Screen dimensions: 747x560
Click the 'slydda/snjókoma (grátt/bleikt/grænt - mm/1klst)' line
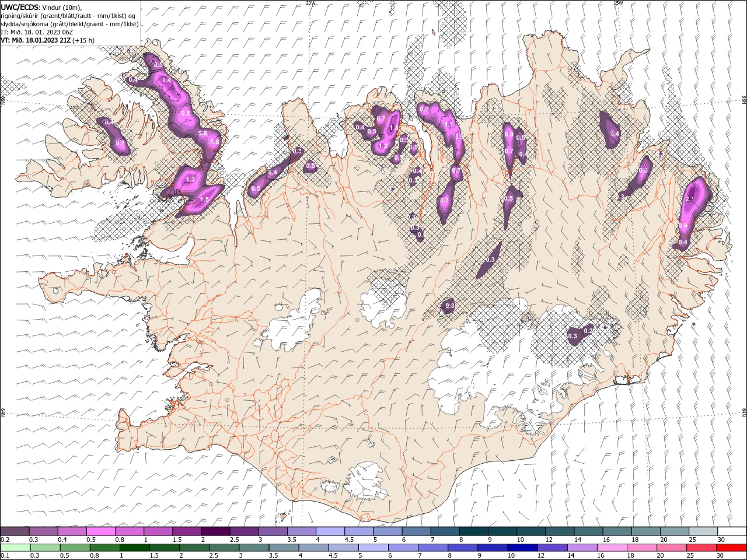coord(69,24)
